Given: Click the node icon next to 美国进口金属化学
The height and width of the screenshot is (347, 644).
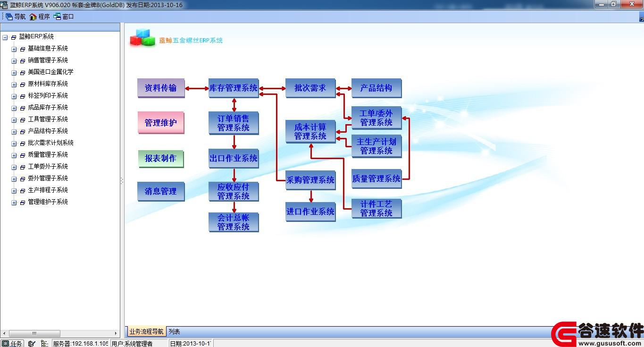Looking at the screenshot, I should 23,72.
